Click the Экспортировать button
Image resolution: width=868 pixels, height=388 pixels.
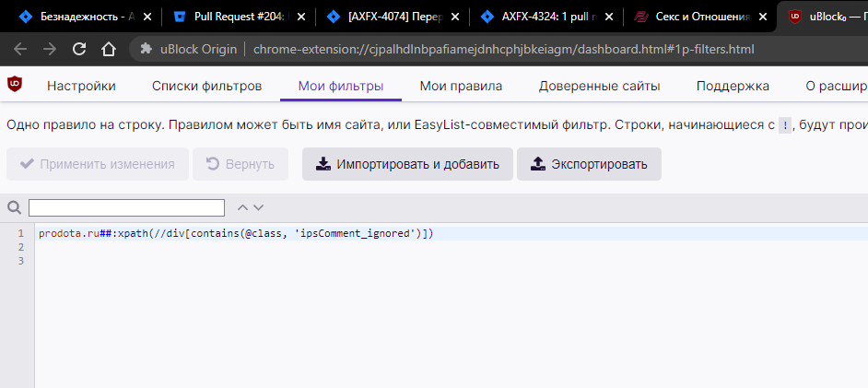coord(589,164)
